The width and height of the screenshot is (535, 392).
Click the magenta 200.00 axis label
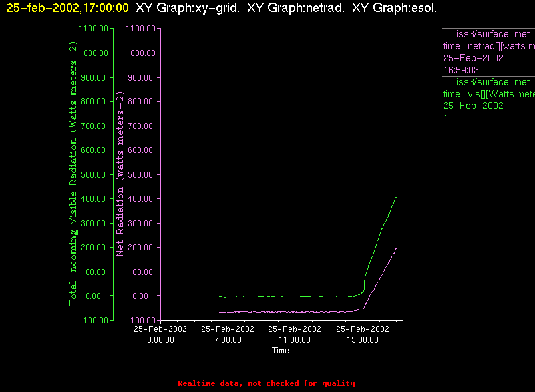140,248
